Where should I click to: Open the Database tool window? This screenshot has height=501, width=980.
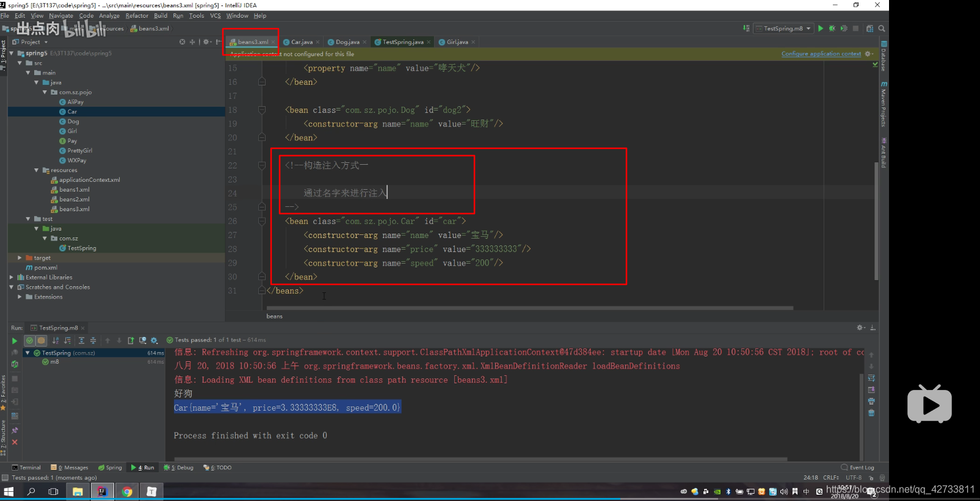point(884,56)
